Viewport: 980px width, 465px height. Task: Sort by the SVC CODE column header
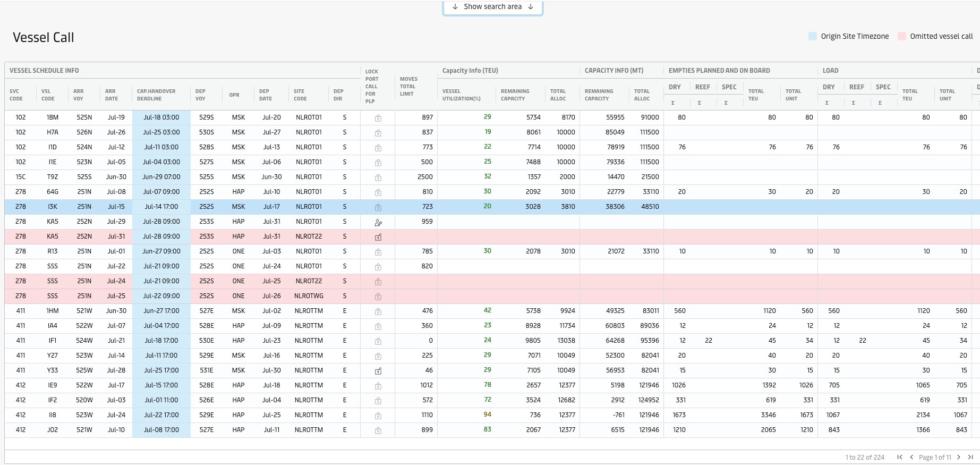[16, 95]
